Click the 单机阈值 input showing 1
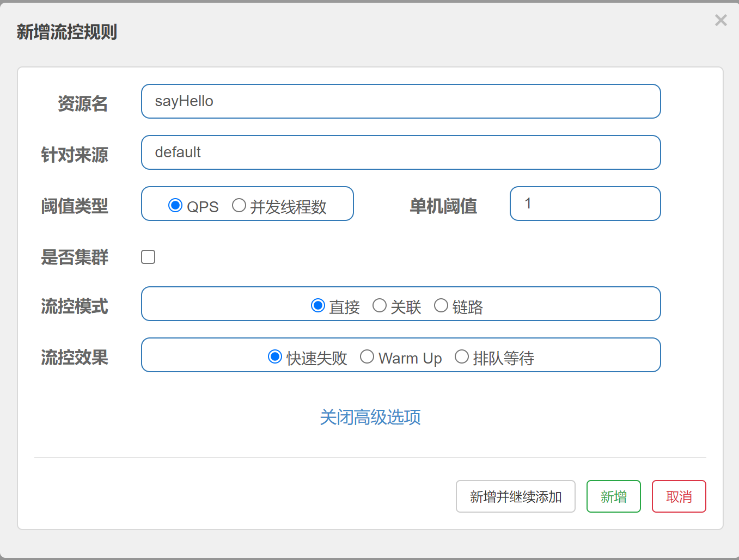This screenshot has height=560, width=739. point(585,204)
